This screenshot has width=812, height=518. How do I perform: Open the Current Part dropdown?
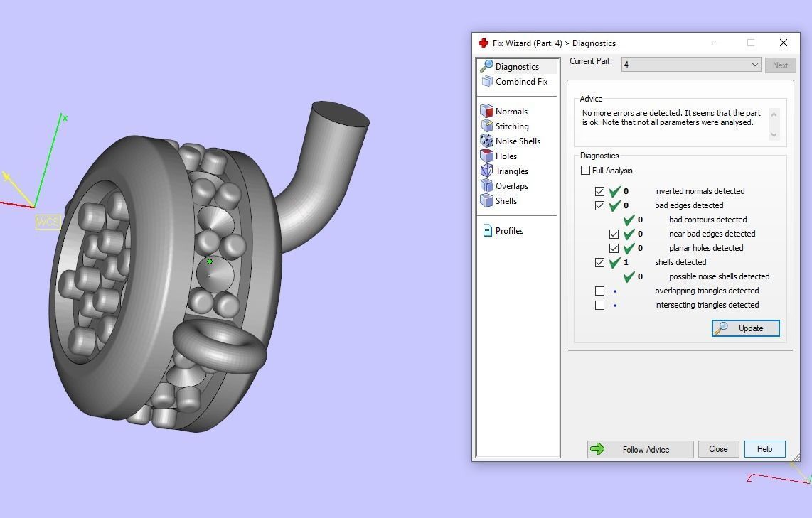tap(691, 65)
